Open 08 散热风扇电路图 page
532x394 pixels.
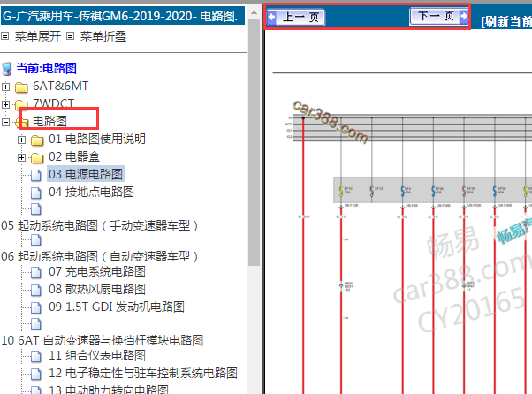point(97,289)
